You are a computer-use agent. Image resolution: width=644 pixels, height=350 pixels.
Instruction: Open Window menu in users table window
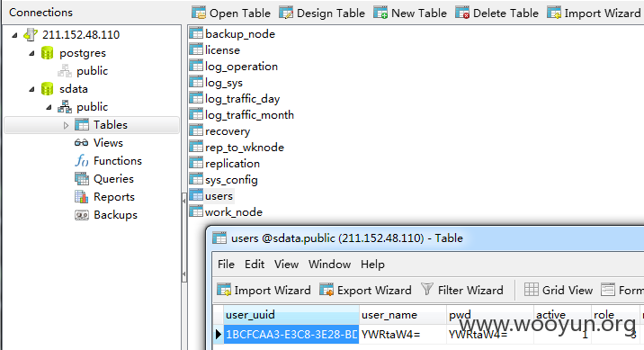(x=330, y=265)
